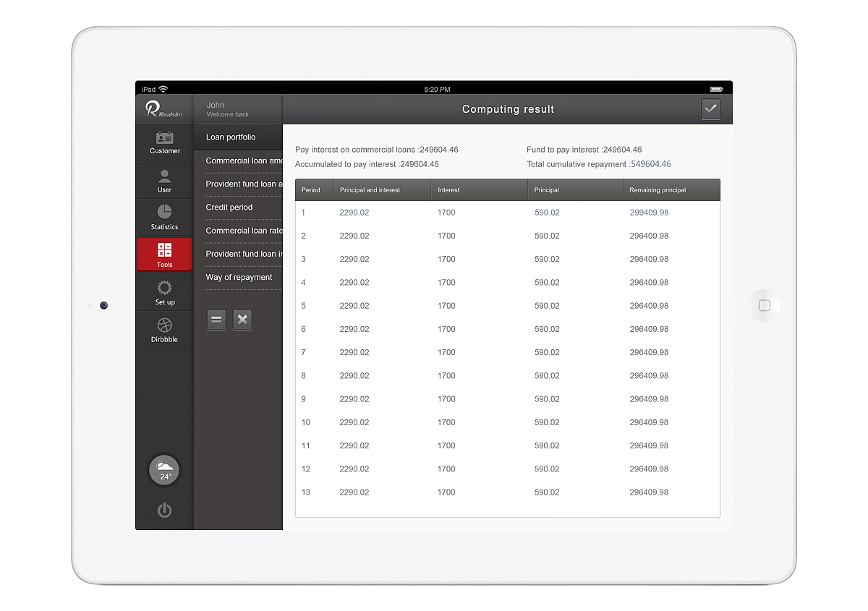Tap period number 7 cell

click(304, 352)
